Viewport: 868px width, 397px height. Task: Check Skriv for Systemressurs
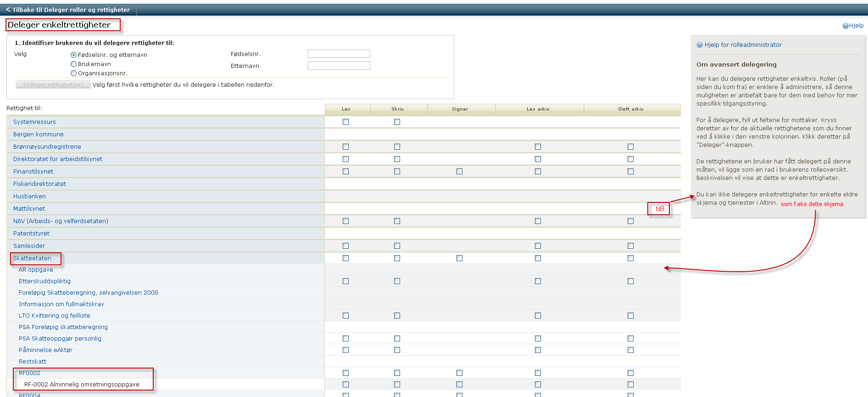tap(397, 122)
